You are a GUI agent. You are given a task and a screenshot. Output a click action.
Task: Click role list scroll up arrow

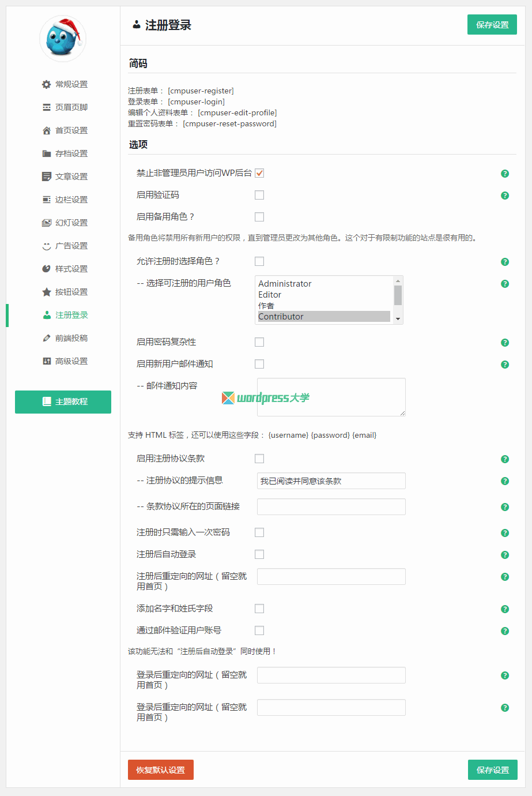tap(398, 281)
